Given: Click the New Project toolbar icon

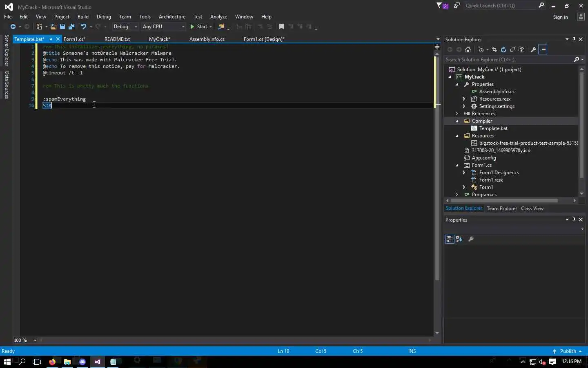Looking at the screenshot, I should (x=40, y=27).
